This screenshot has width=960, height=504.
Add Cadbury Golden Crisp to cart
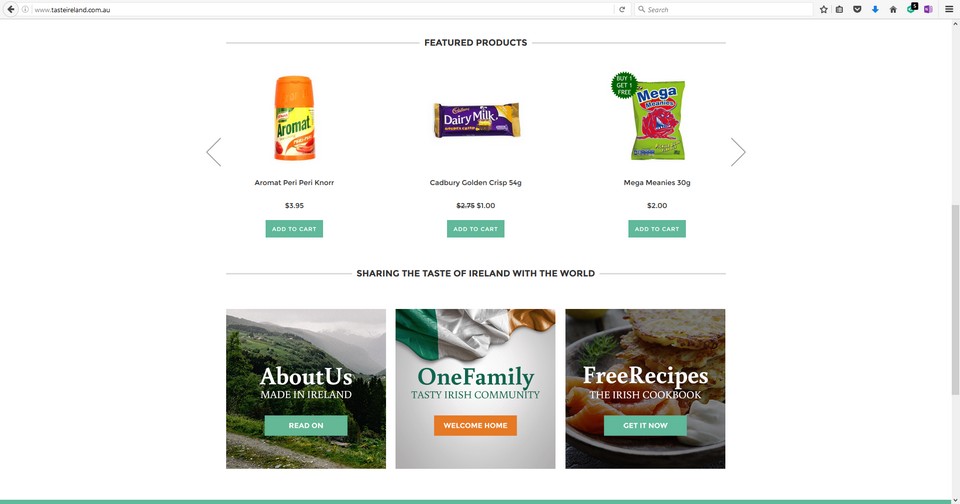(476, 229)
